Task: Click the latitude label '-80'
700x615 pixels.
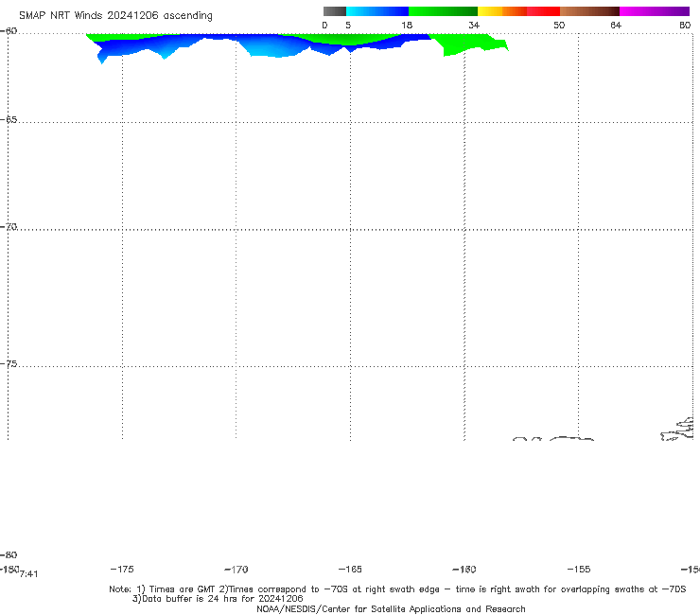Action: (9, 554)
